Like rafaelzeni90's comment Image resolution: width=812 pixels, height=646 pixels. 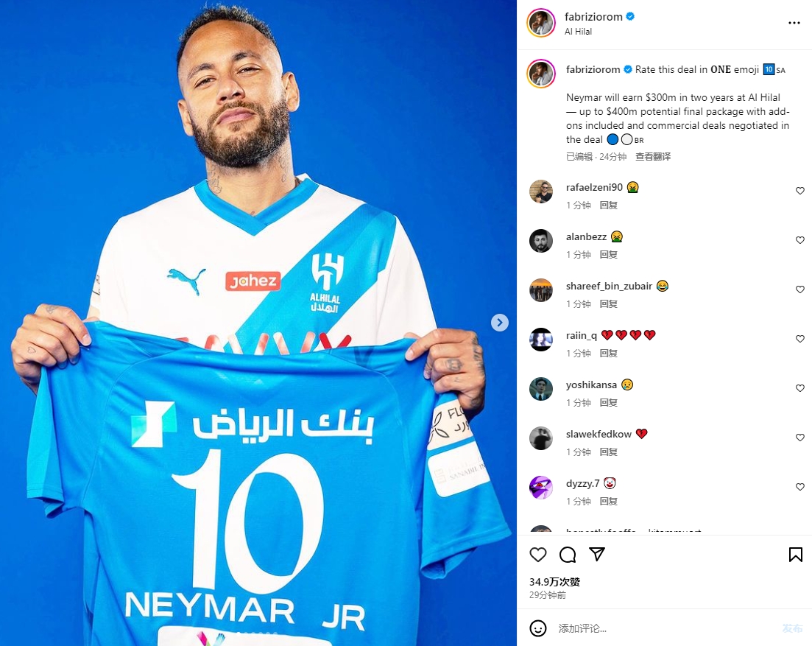(800, 191)
